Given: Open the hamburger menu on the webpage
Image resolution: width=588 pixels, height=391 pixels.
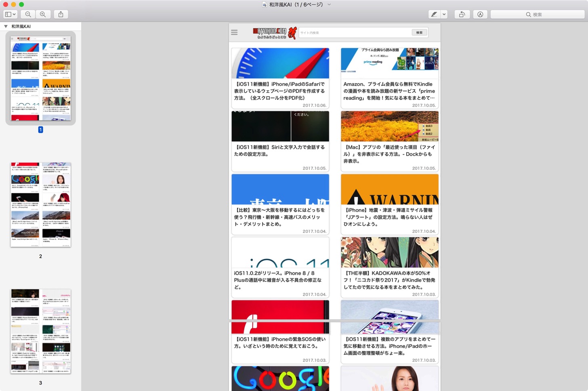Looking at the screenshot, I should coord(234,32).
